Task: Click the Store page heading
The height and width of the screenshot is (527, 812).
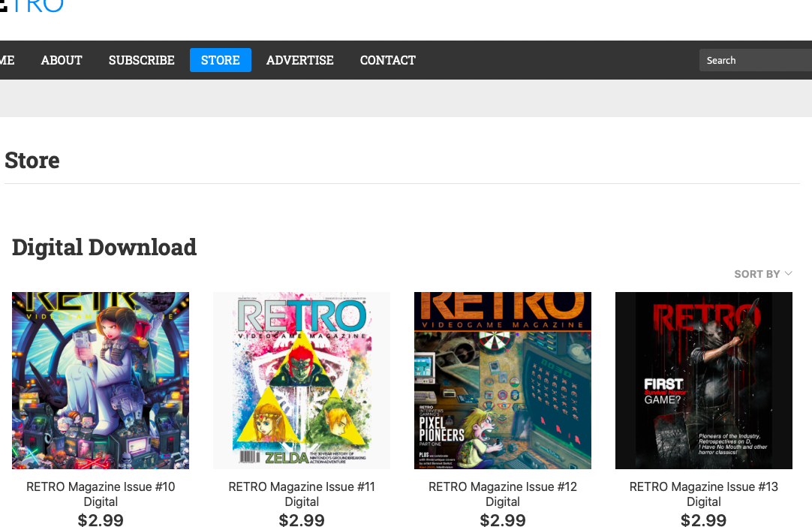Action: pos(32,160)
